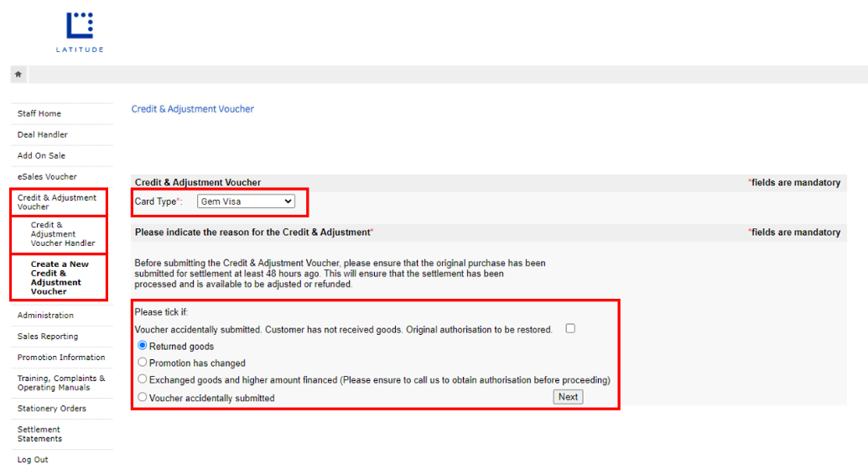View Sales Reporting
This screenshot has width=868, height=470.
(48, 337)
